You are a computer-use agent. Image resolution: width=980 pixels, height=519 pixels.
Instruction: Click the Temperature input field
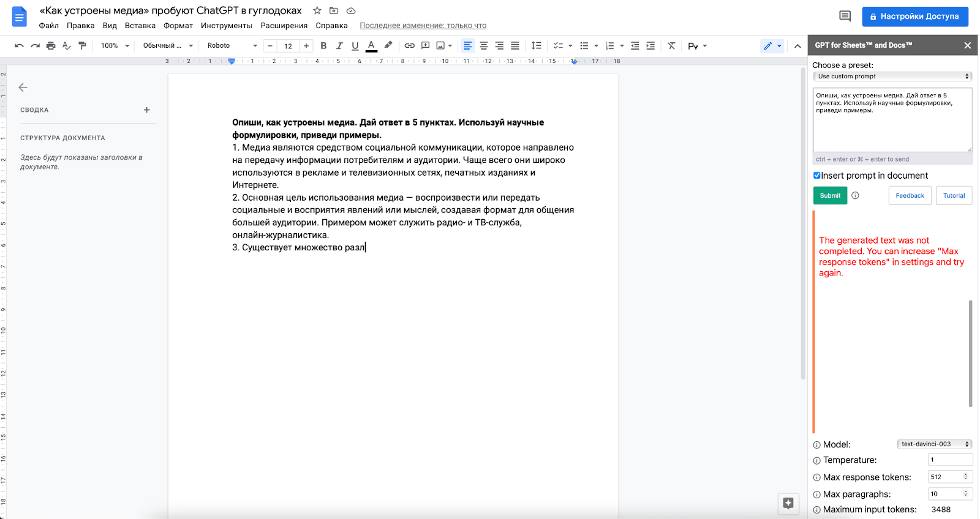tap(951, 460)
